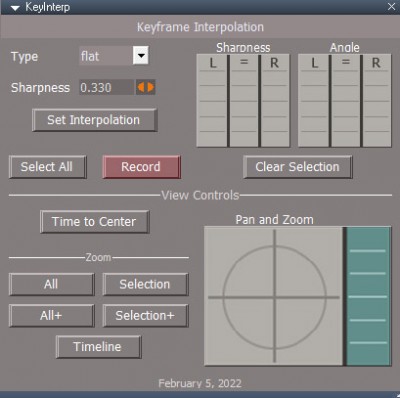Click the KeyInterp title text
This screenshot has width=400, height=398.
pos(48,7)
